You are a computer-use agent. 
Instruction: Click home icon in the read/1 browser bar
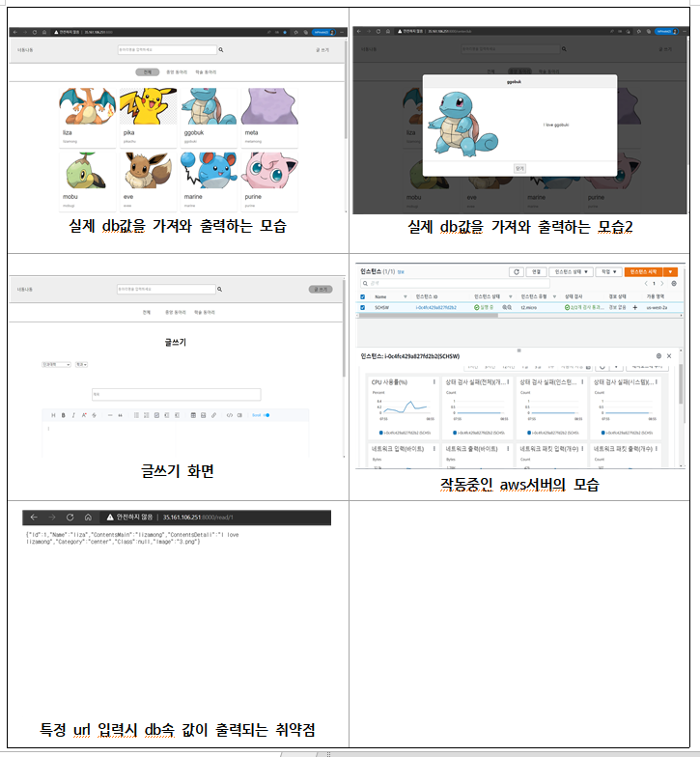pos(88,518)
